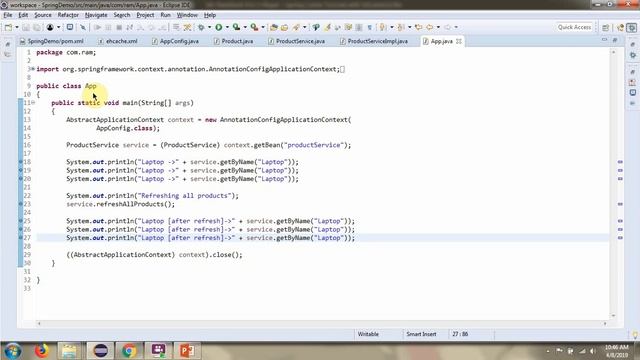Switch to the AppConfig.java tab

175,41
